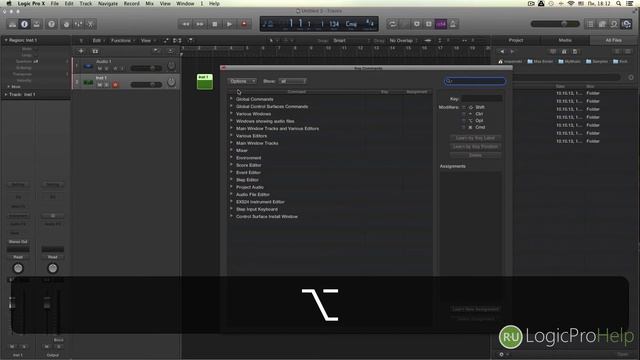The height and width of the screenshot is (360, 640).
Task: Open the Loop Browser button
Action: pyautogui.click(x=614, y=24)
